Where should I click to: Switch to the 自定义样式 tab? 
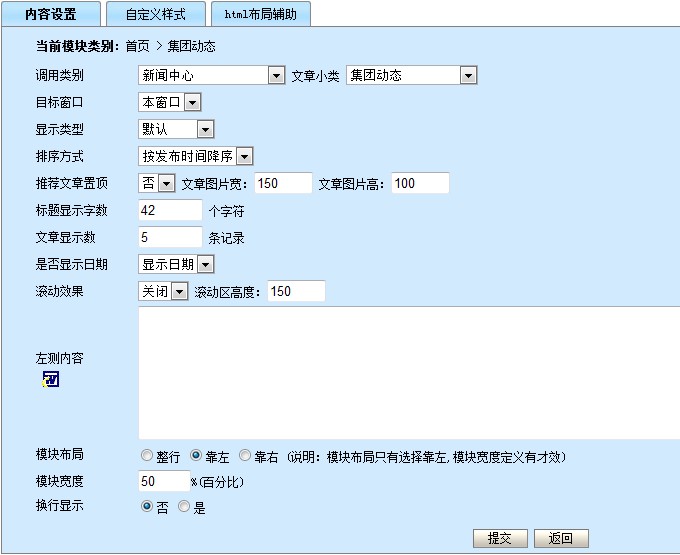coord(155,15)
